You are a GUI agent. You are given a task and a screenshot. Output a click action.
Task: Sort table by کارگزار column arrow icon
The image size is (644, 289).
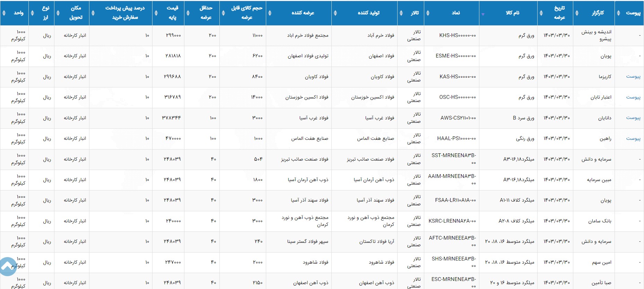[x=577, y=13]
